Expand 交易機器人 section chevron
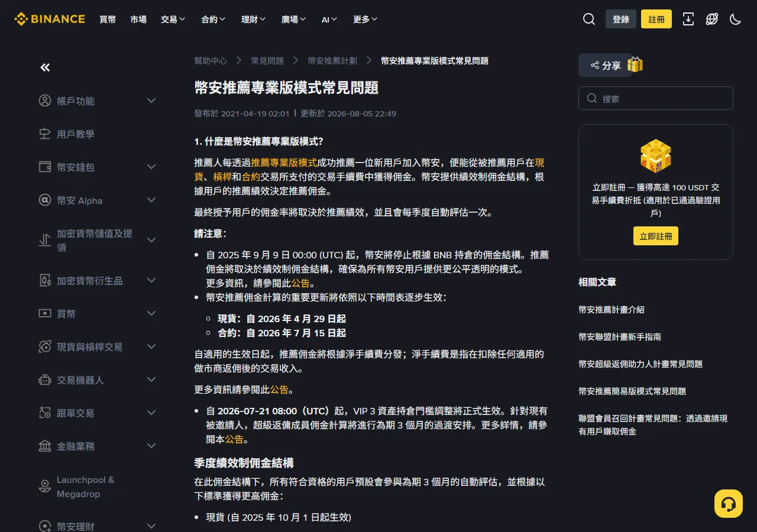The image size is (757, 532). [x=151, y=379]
